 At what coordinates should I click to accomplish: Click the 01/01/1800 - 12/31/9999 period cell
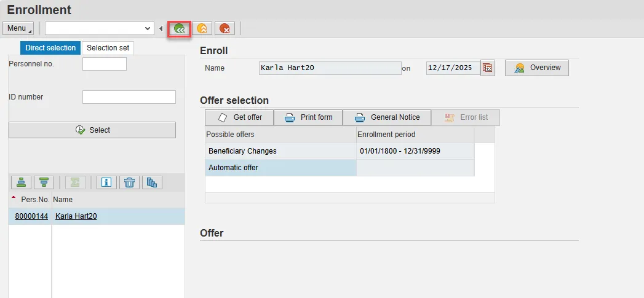pyautogui.click(x=415, y=151)
